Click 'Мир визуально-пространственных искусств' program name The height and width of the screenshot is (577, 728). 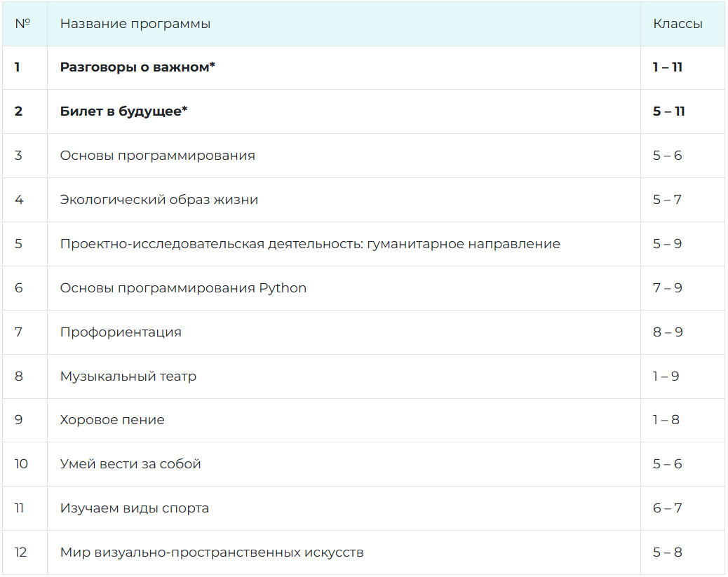click(x=212, y=552)
